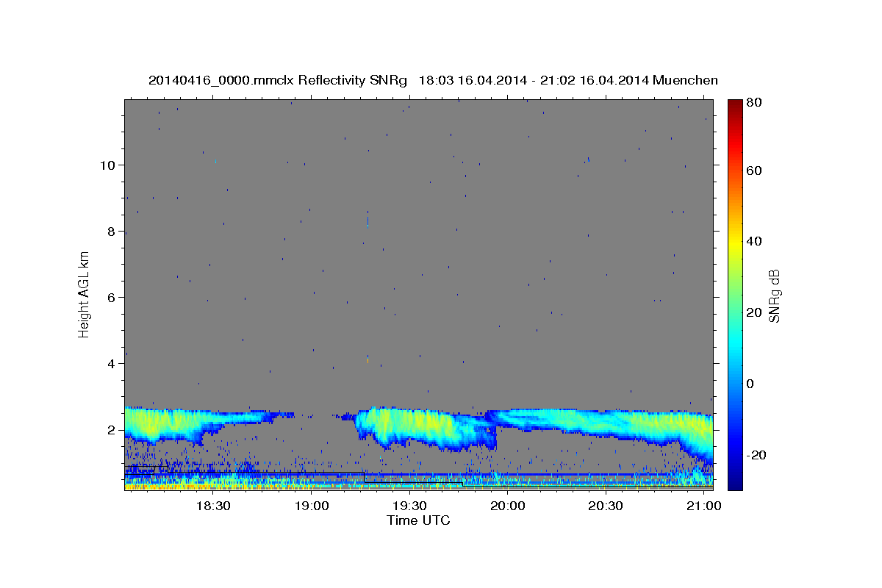Click the colorbar value -20
882x588 pixels.
tap(755, 454)
